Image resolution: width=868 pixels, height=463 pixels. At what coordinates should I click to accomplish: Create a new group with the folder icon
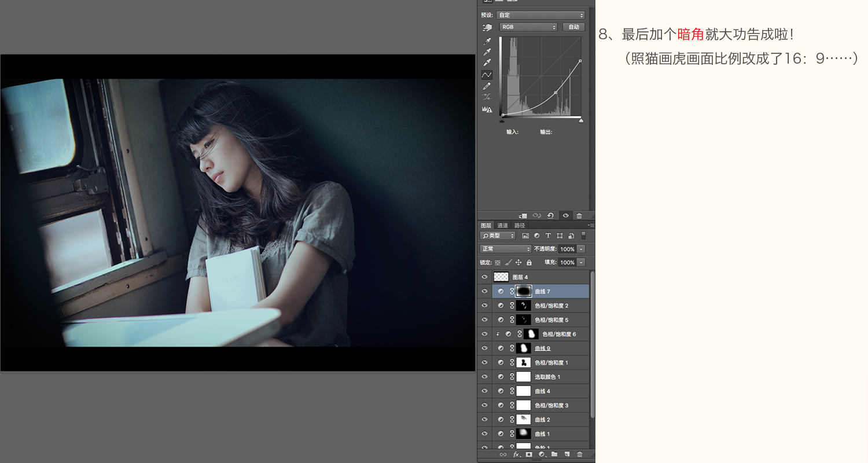[x=554, y=454]
